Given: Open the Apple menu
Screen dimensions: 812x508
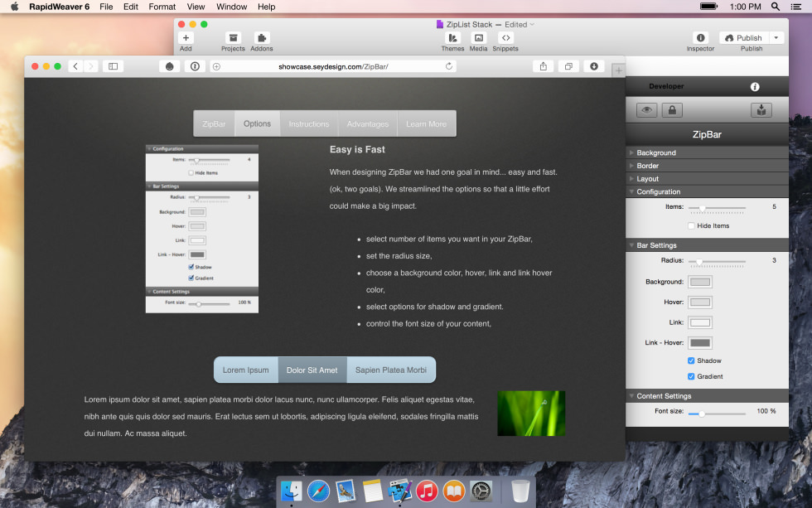Looking at the screenshot, I should (x=15, y=7).
